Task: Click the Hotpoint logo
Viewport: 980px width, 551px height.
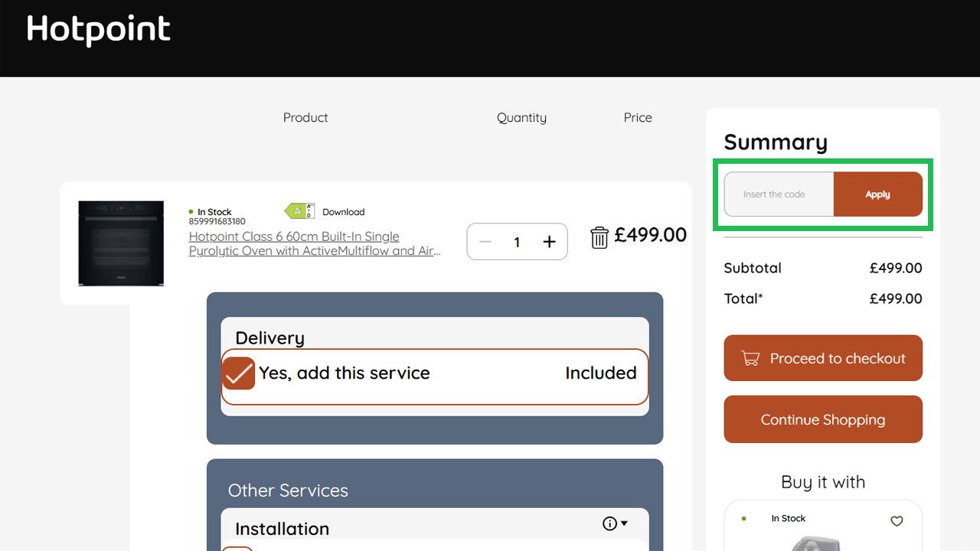Action: click(98, 31)
